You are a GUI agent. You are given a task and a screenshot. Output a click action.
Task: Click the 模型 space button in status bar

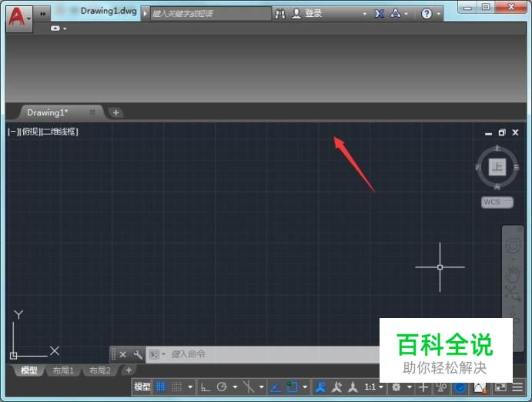(142, 387)
